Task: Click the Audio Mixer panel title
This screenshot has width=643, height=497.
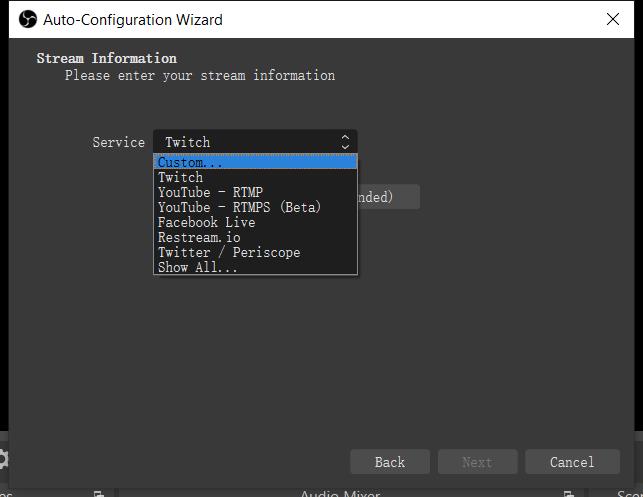Action: pyautogui.click(x=338, y=493)
